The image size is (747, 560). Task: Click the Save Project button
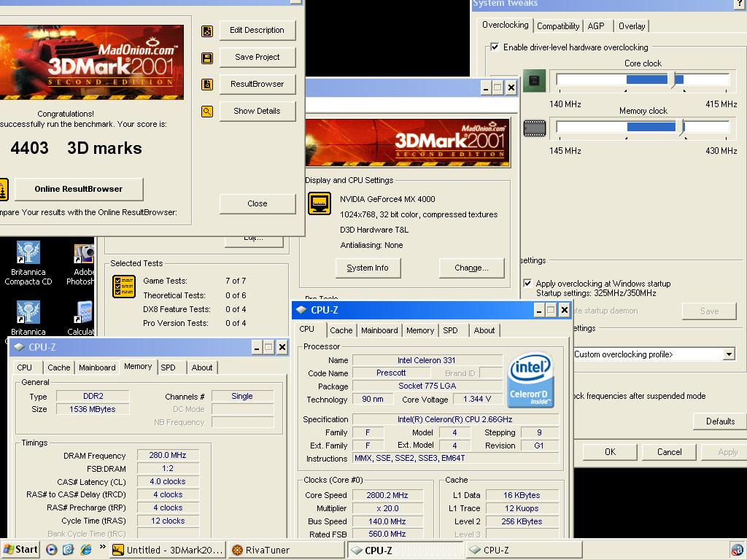[x=258, y=57]
